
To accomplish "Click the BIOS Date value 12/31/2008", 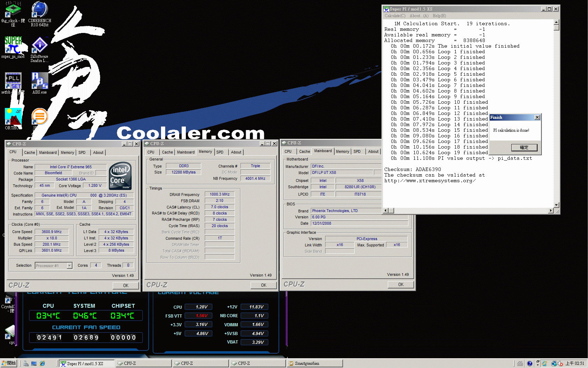I will tap(359, 223).
